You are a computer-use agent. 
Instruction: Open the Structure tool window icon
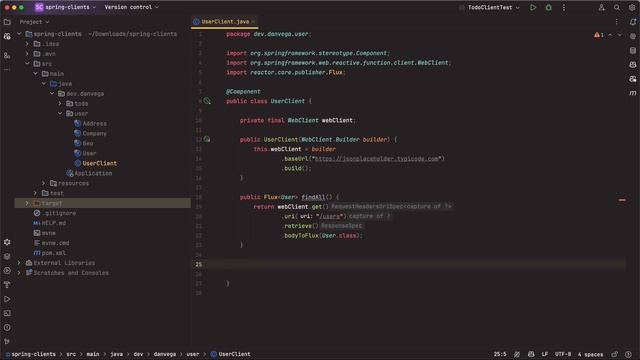click(x=7, y=55)
